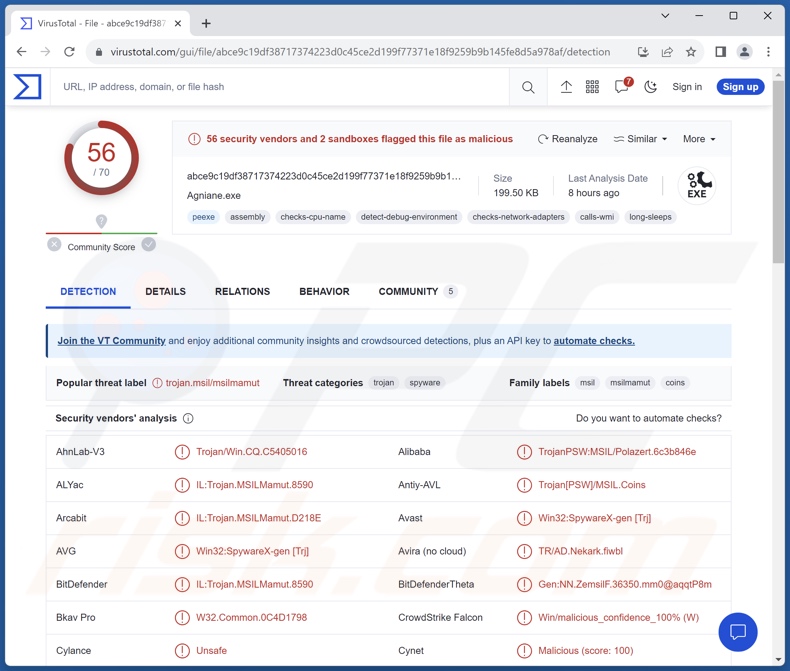This screenshot has height=671, width=790.
Task: Bookmark page with star icon
Action: coord(691,52)
